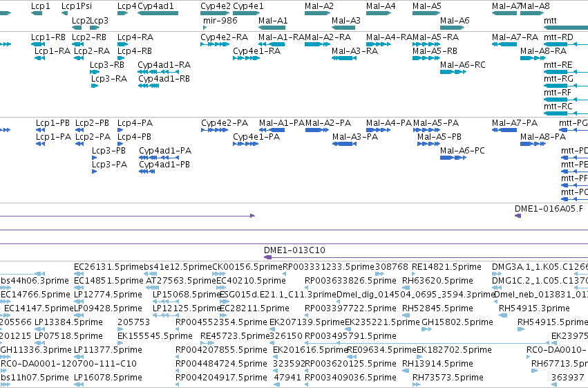
Task: Select the Mal-A4 gene arrow
Action: click(x=379, y=13)
